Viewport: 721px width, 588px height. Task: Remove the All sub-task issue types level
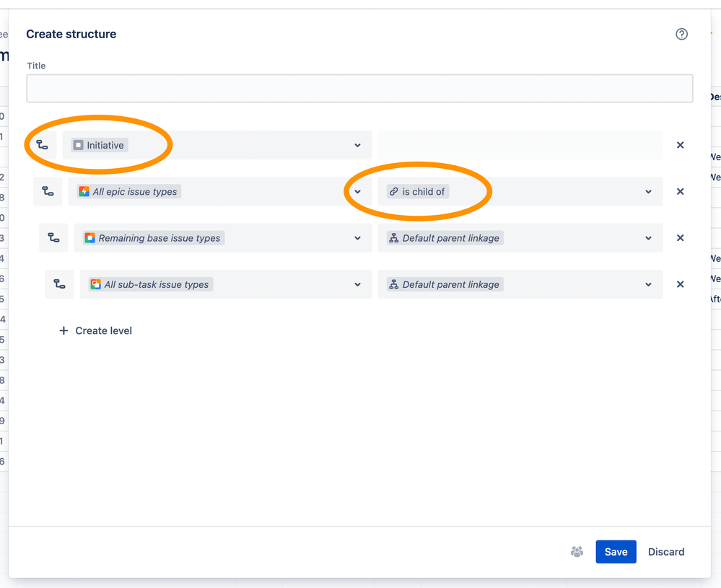coord(680,284)
